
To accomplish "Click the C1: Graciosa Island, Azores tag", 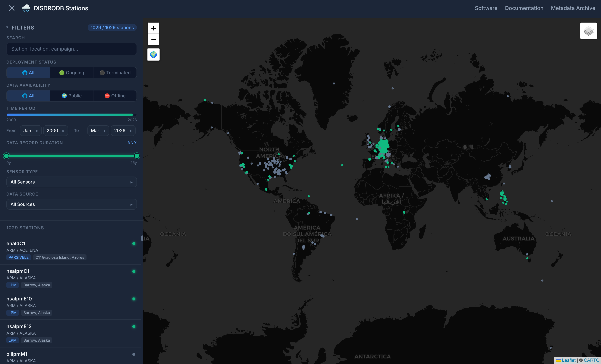I will click(60, 257).
